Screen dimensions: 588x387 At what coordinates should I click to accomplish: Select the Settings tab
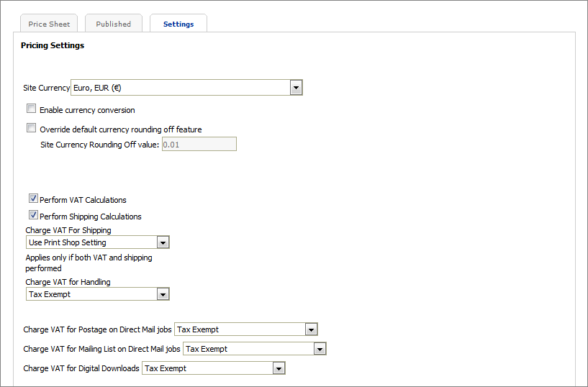pos(178,24)
